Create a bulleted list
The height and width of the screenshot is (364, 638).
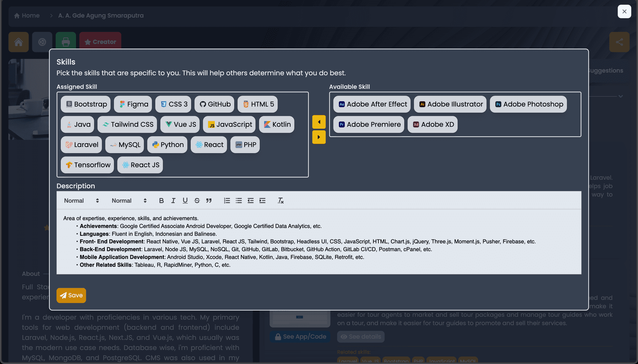coord(239,200)
